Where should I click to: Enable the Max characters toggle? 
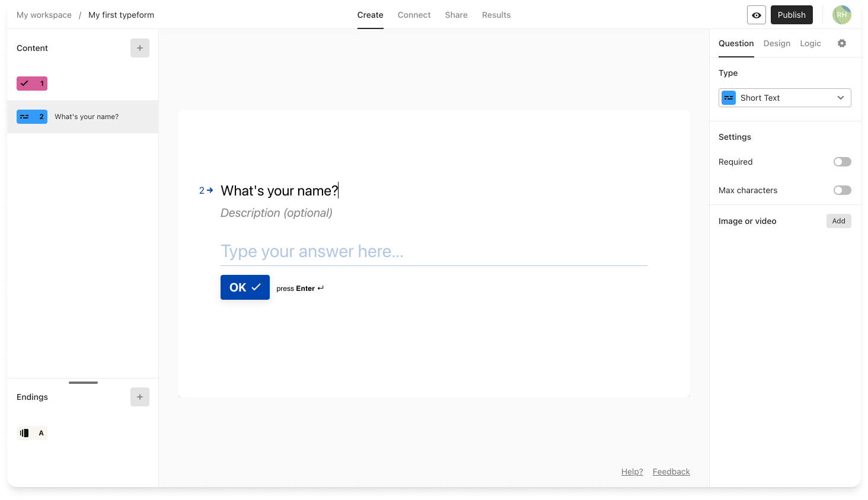click(842, 190)
